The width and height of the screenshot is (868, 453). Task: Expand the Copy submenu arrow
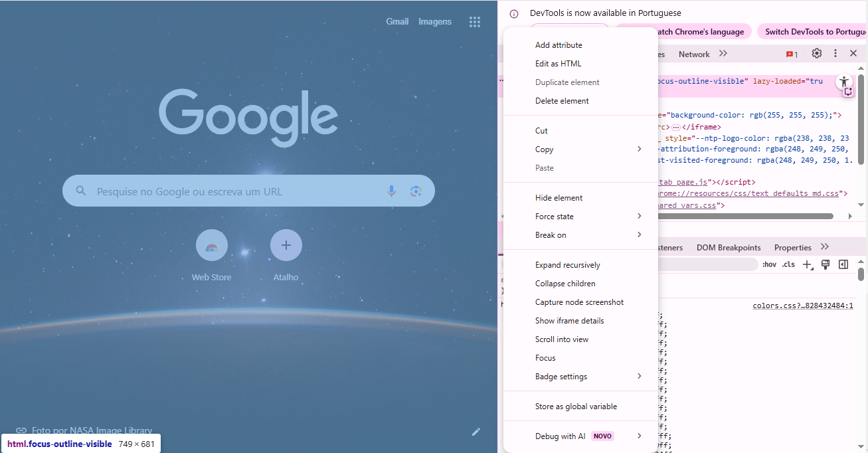pos(640,149)
